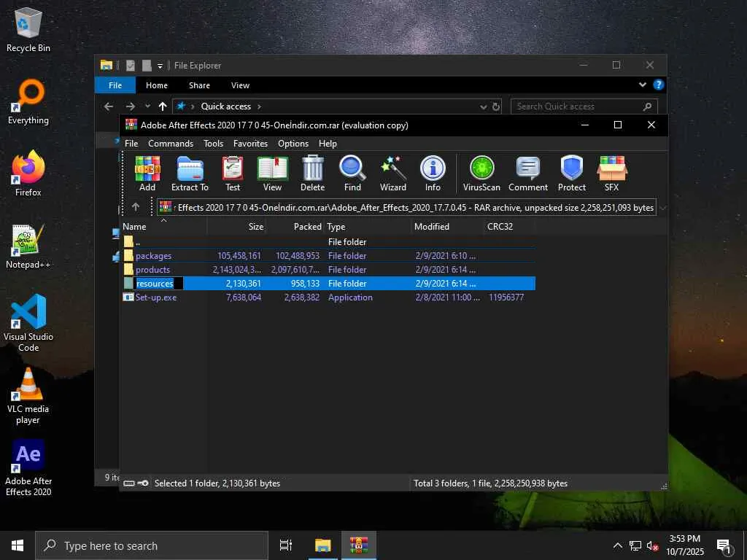Launch Adobe After Effects 2020 shortcut
This screenshot has height=560, width=747.
click(x=28, y=468)
